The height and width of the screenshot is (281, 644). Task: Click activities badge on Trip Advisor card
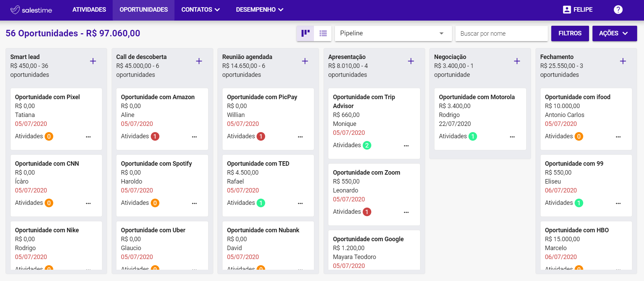367,145
